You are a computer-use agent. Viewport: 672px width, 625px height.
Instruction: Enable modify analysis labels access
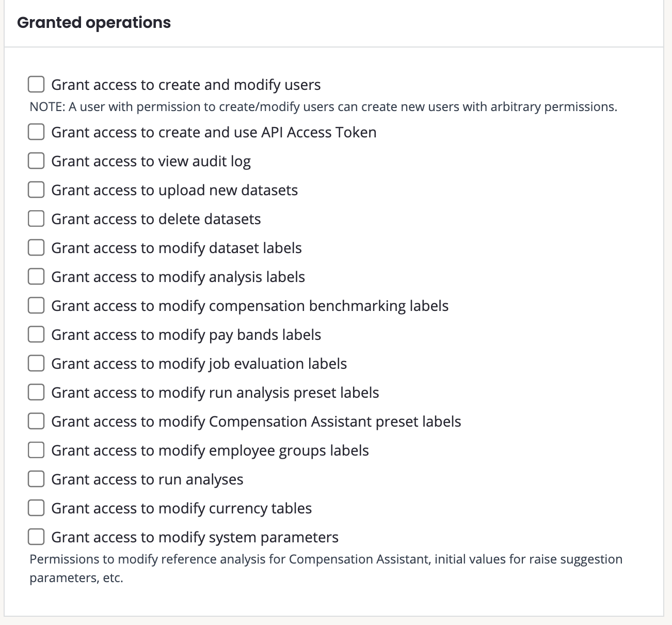point(36,276)
